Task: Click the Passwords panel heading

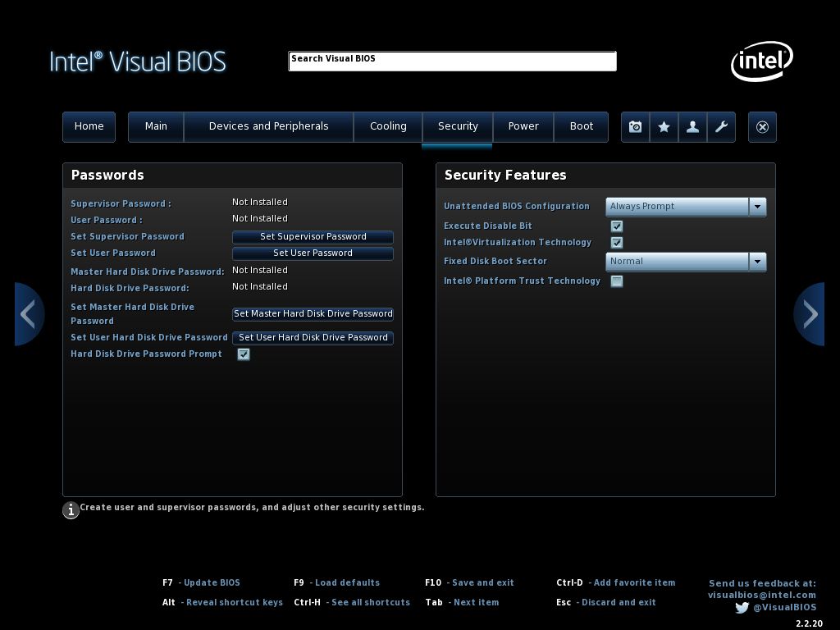Action: click(x=107, y=176)
